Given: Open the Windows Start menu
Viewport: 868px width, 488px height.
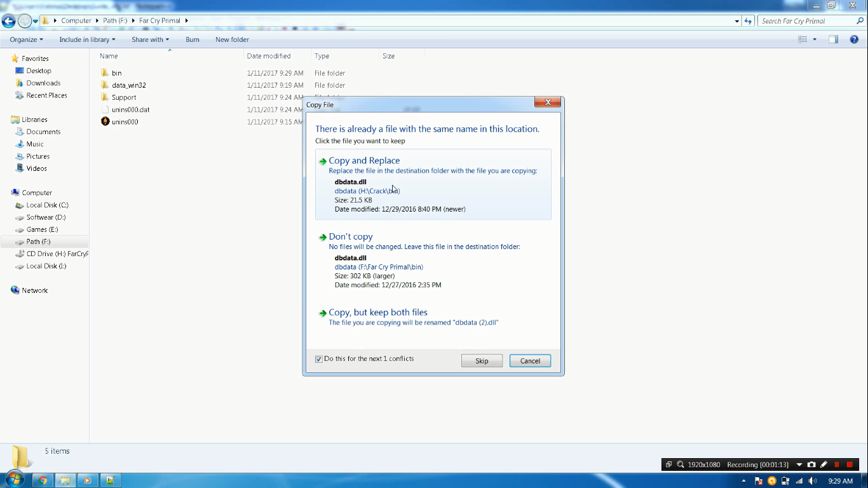Looking at the screenshot, I should pos(14,480).
